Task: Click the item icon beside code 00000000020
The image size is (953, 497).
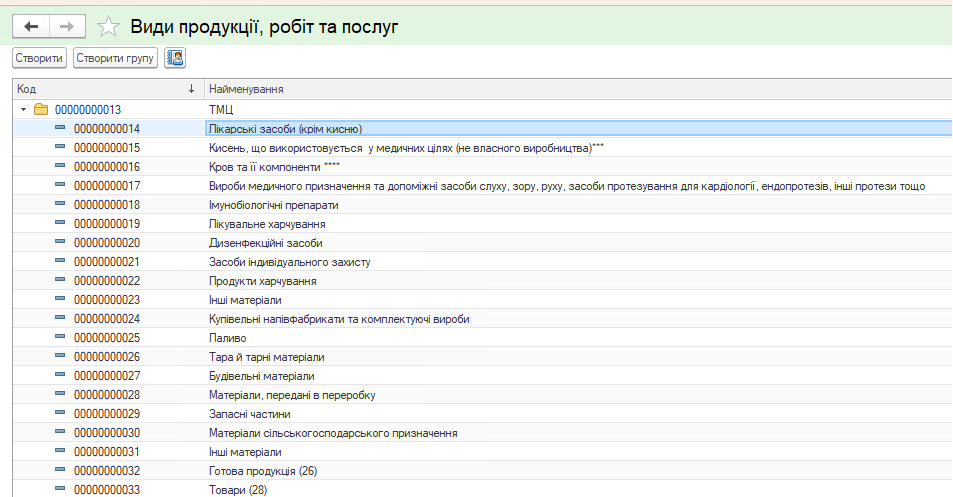Action: pyautogui.click(x=59, y=242)
